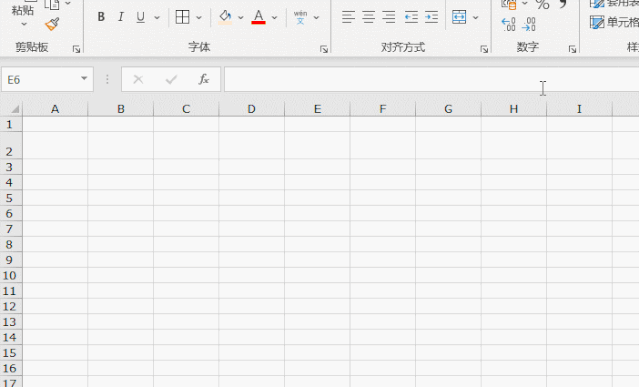Image resolution: width=639 pixels, height=387 pixels.
Task: Increase decimal places
Action: click(x=508, y=24)
